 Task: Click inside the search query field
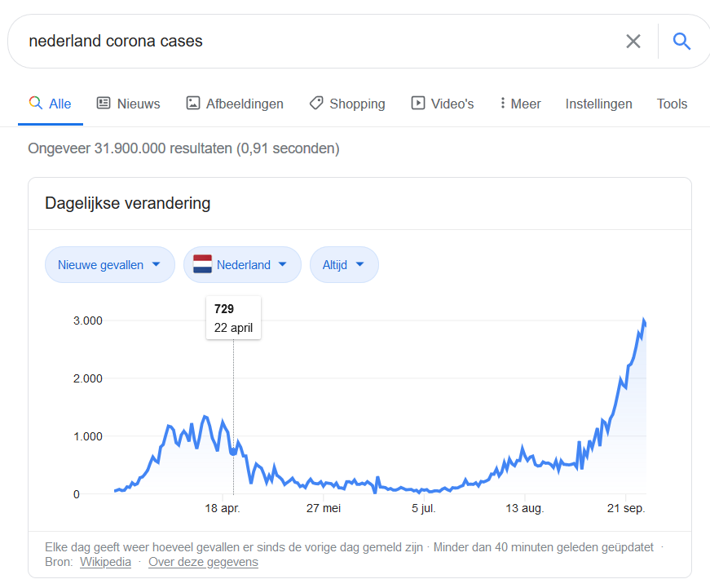pos(317,42)
